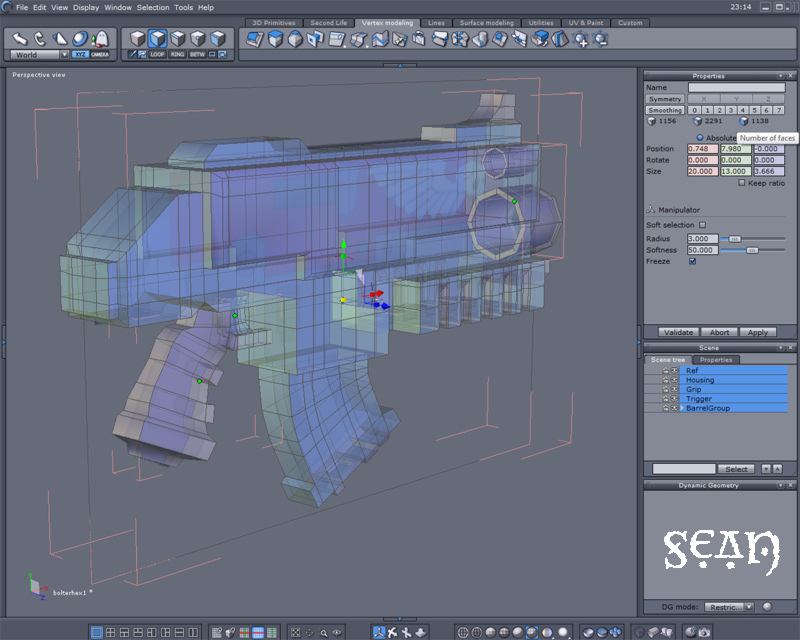Click the camera snapshot icon in bottom bar
The image size is (800, 640).
pos(705,633)
